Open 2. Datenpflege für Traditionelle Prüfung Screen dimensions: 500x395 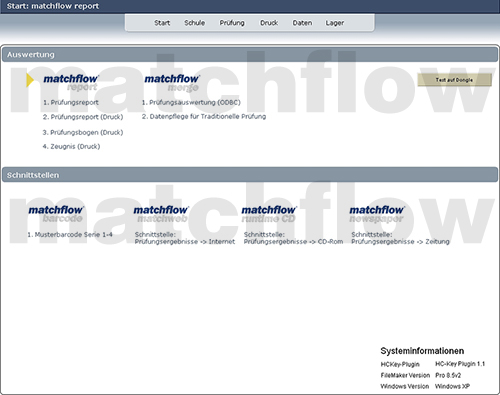(x=204, y=116)
